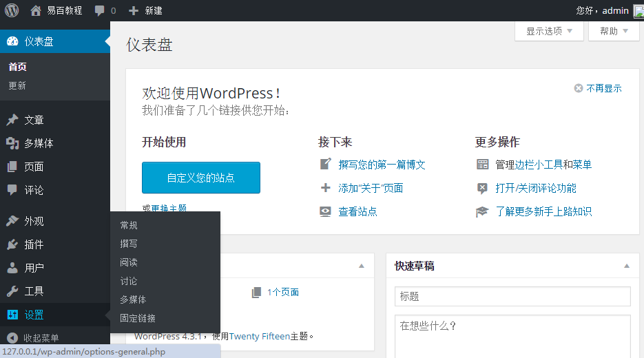Image resolution: width=644 pixels, height=358 pixels.
Task: Open the 打开/关闭评论功能 link
Action: [x=536, y=188]
